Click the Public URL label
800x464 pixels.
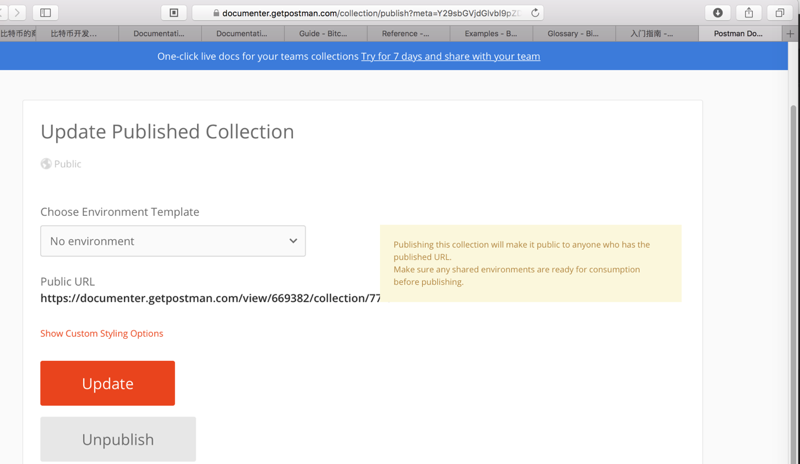click(67, 282)
